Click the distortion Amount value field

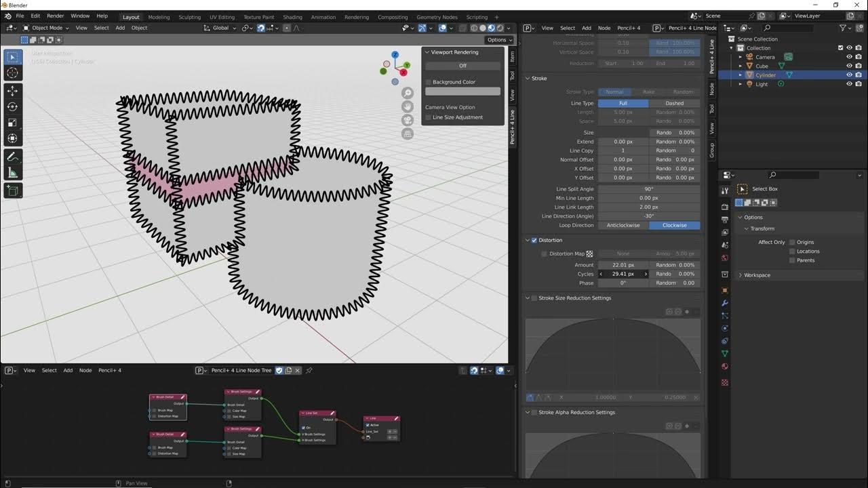pos(623,265)
